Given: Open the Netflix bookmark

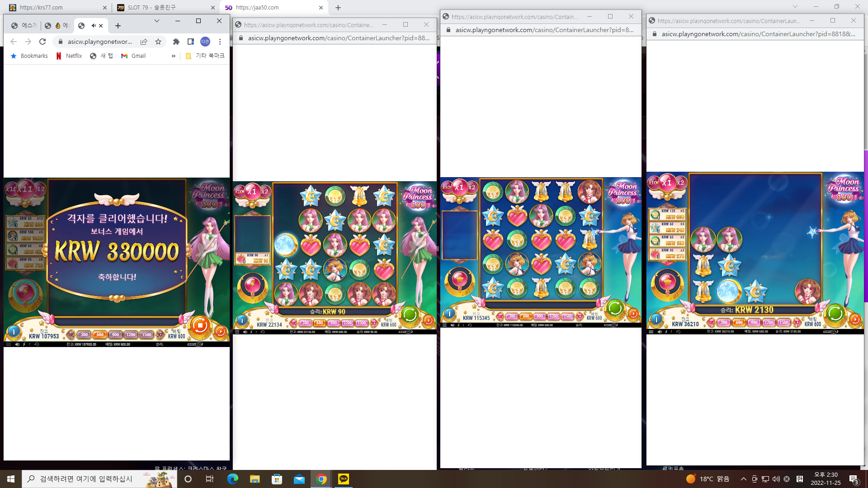Looking at the screenshot, I should [x=69, y=56].
